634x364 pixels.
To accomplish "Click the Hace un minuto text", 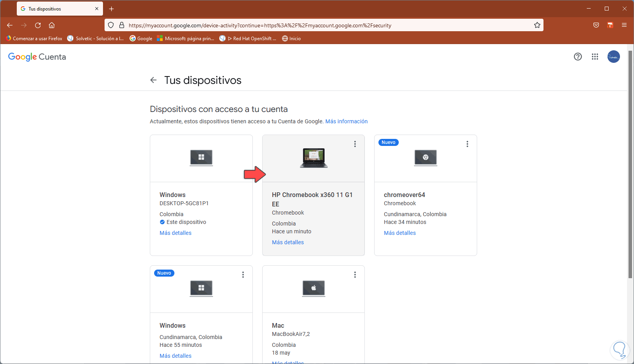I will pos(292,231).
